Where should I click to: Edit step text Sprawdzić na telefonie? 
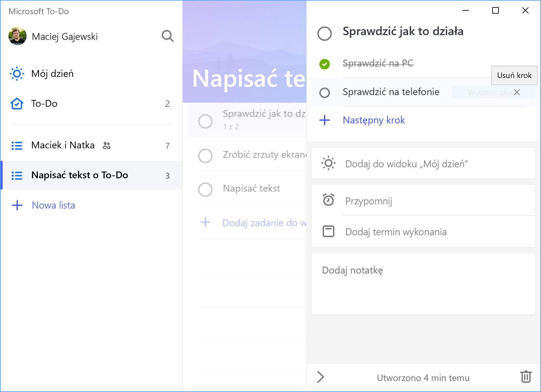coord(391,92)
